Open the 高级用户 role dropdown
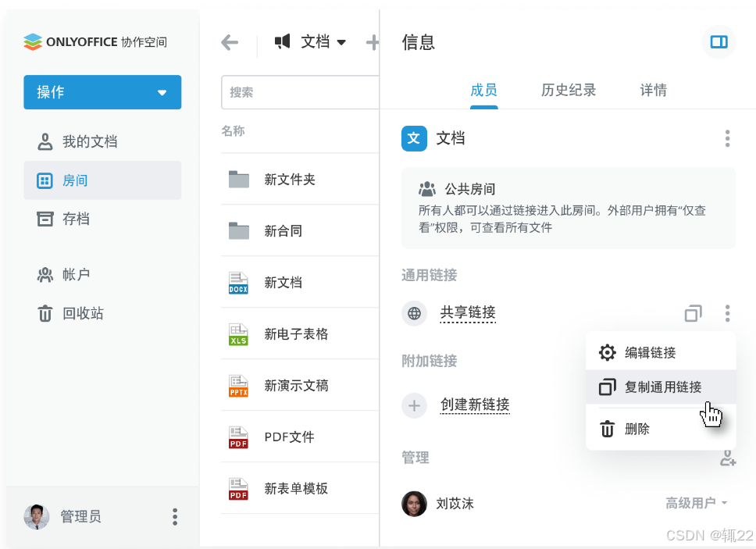The width and height of the screenshot is (756, 549). coord(697,503)
